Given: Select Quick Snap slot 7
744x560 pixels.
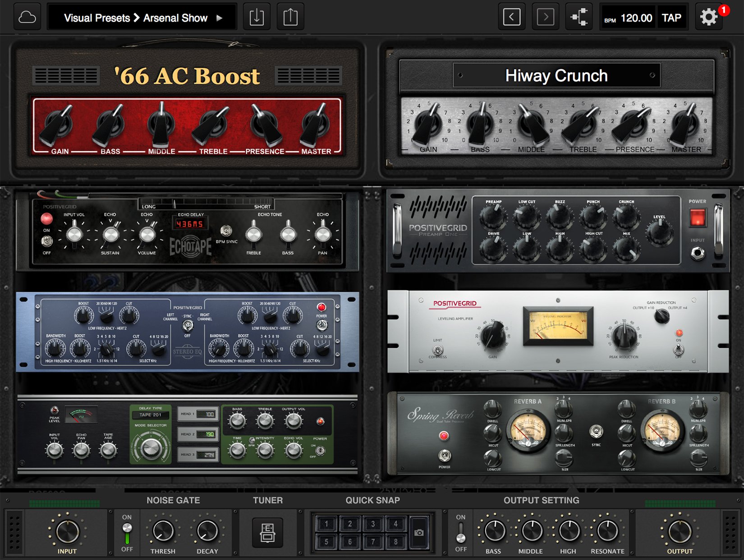Looking at the screenshot, I should [x=372, y=540].
